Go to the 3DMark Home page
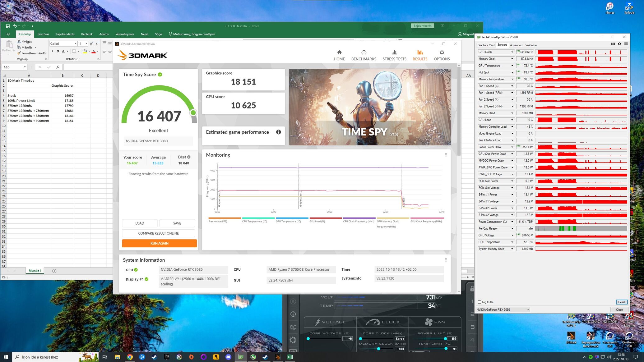Image resolution: width=644 pixels, height=362 pixels. [339, 55]
